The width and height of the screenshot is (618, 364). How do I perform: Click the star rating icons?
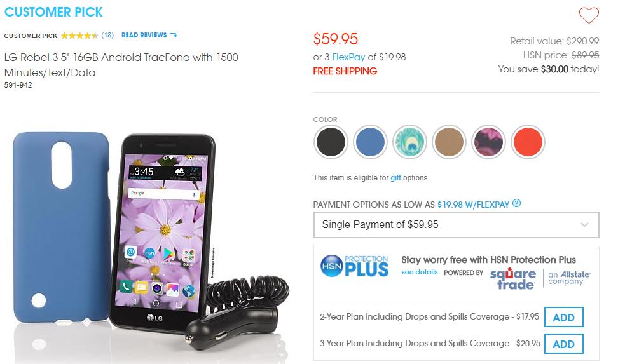click(79, 36)
